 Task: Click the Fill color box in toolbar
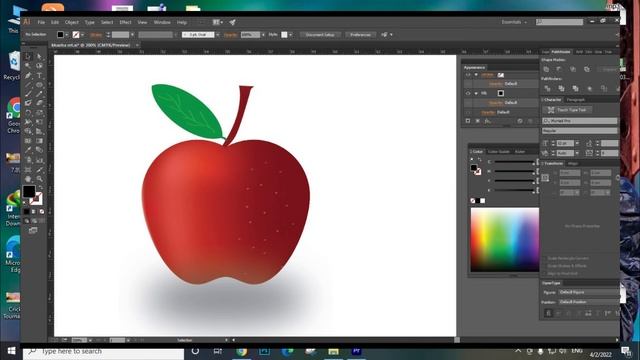click(x=29, y=191)
